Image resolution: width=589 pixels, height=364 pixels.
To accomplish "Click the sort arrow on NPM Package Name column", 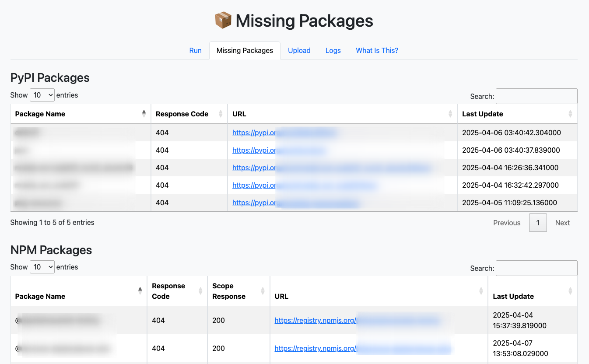I will 140,290.
